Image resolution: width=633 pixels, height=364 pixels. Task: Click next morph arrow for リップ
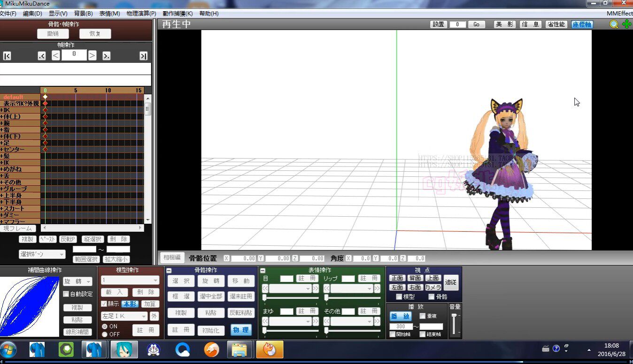[377, 288]
